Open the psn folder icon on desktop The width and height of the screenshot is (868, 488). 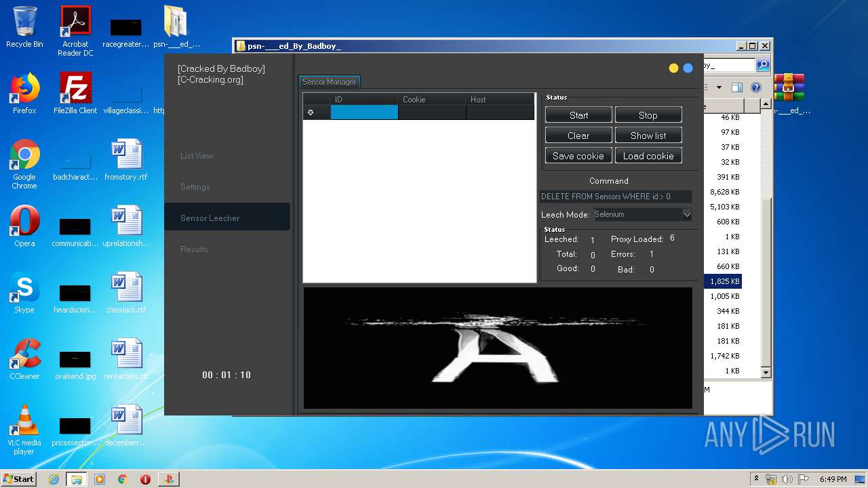176,27
